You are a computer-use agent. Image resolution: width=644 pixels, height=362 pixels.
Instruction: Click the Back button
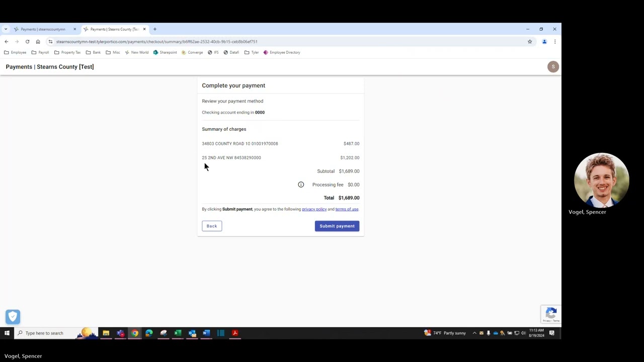[212, 226]
